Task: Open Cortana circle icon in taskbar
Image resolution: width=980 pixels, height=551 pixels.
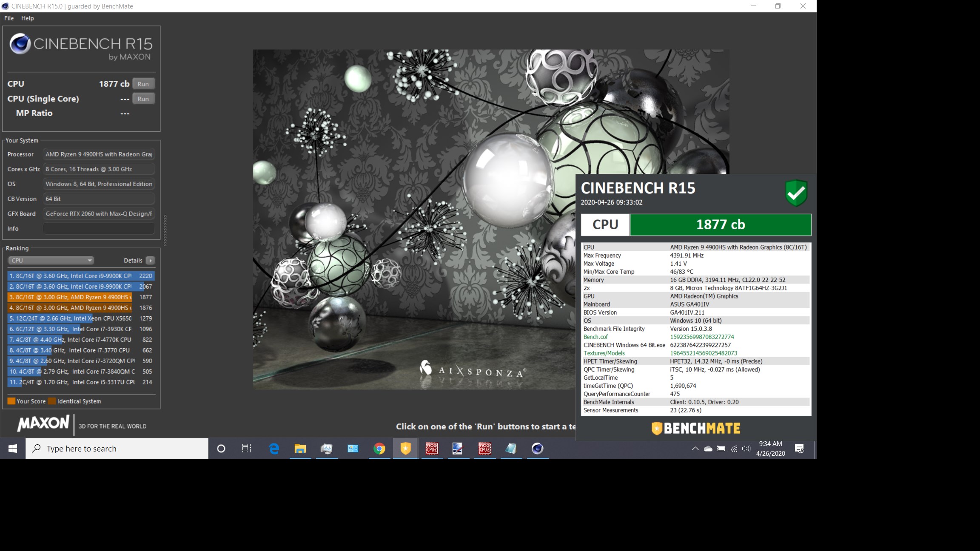Action: tap(221, 449)
